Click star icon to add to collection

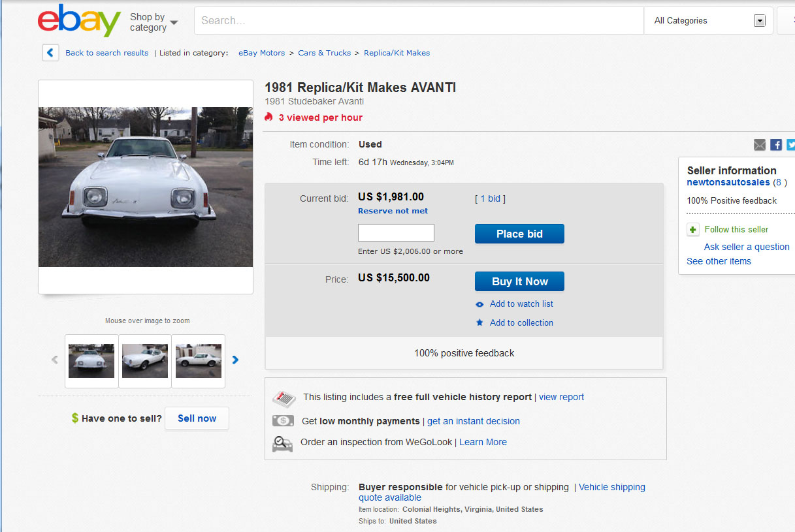(x=479, y=322)
